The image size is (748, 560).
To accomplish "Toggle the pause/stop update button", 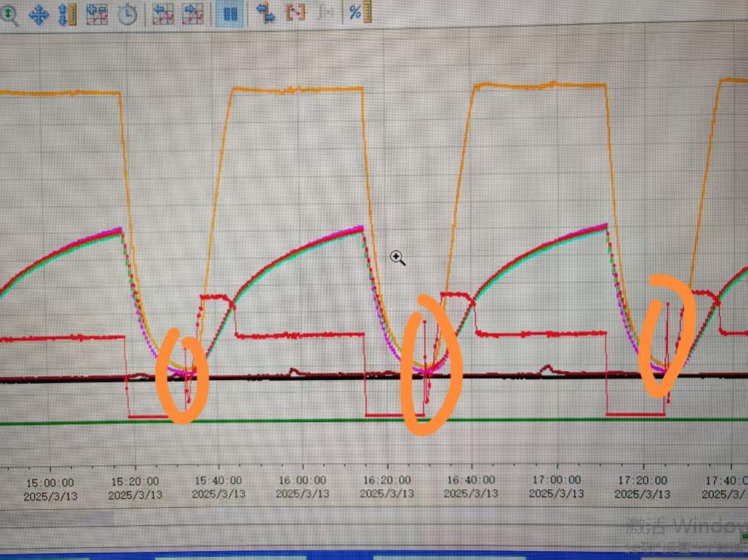I will (230, 14).
